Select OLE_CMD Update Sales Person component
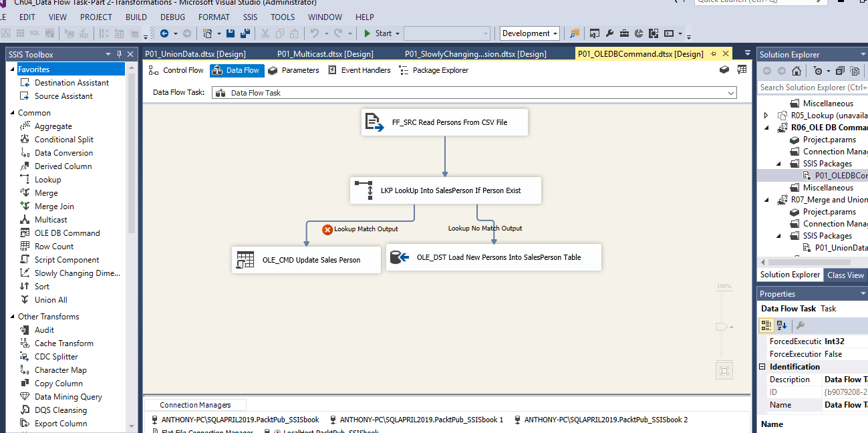868x433 pixels. pyautogui.click(x=306, y=260)
